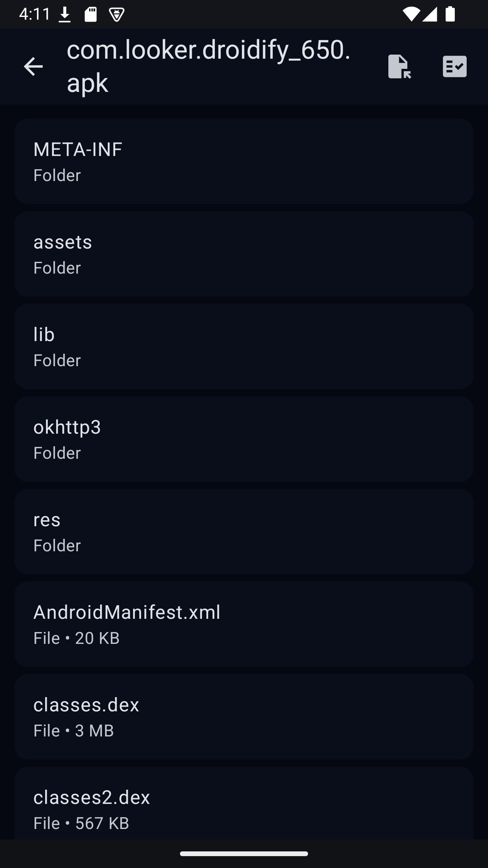488x868 pixels.
Task: Open the res folder
Action: [x=244, y=532]
